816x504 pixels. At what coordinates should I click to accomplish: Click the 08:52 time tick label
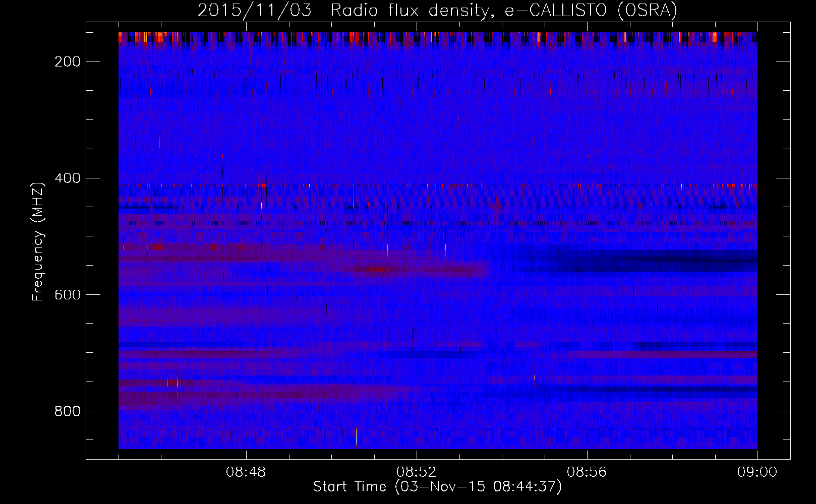[417, 472]
